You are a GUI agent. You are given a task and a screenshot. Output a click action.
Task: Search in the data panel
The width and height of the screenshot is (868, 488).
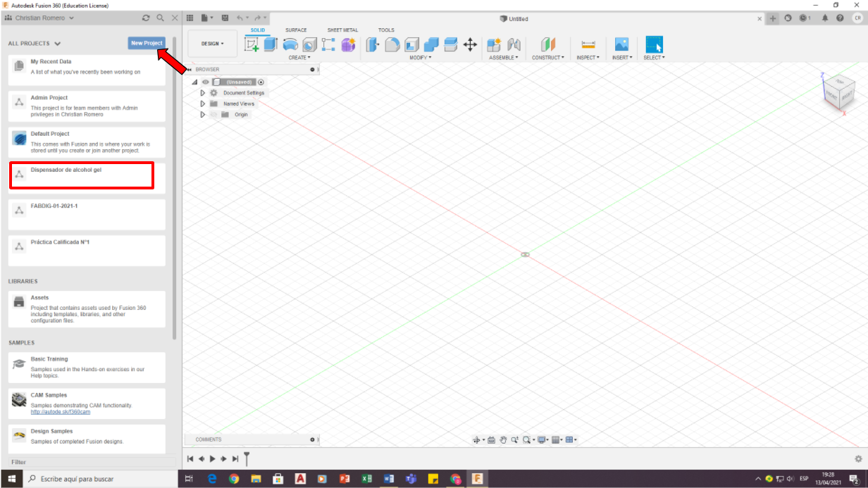(x=161, y=18)
